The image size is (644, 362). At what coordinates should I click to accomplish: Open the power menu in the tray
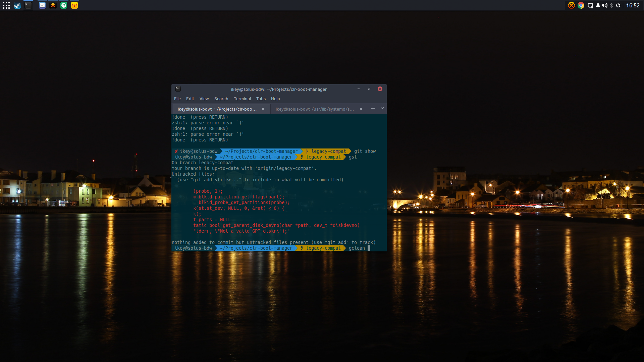(x=618, y=5)
